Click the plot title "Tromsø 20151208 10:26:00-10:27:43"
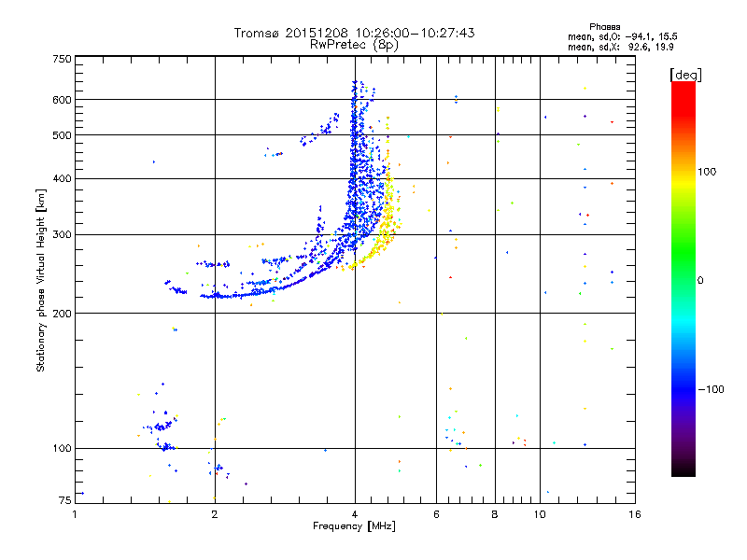Image resolution: width=747 pixels, height=560 pixels. tap(354, 33)
